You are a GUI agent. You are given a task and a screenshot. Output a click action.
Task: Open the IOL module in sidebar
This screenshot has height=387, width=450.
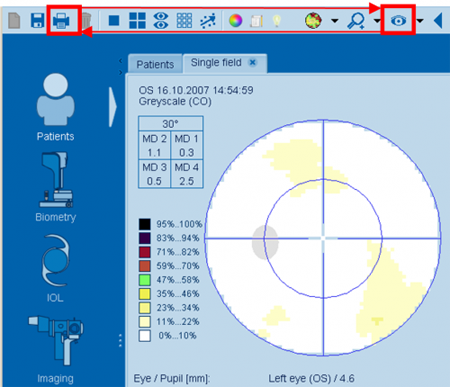click(x=55, y=268)
